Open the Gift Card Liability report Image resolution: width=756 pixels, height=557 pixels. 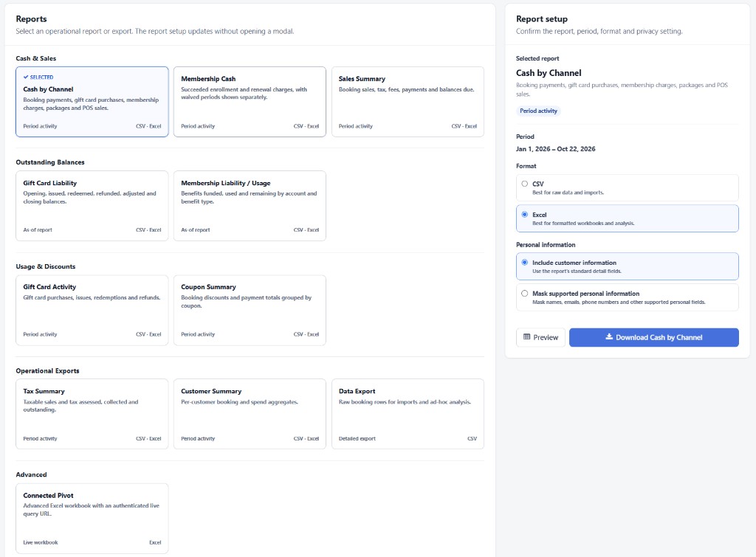pos(92,206)
